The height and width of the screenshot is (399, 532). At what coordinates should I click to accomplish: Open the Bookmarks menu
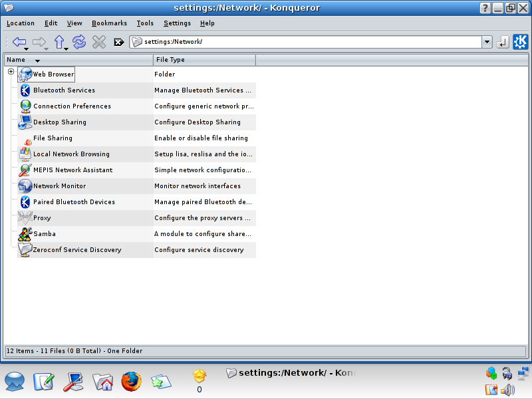(109, 23)
